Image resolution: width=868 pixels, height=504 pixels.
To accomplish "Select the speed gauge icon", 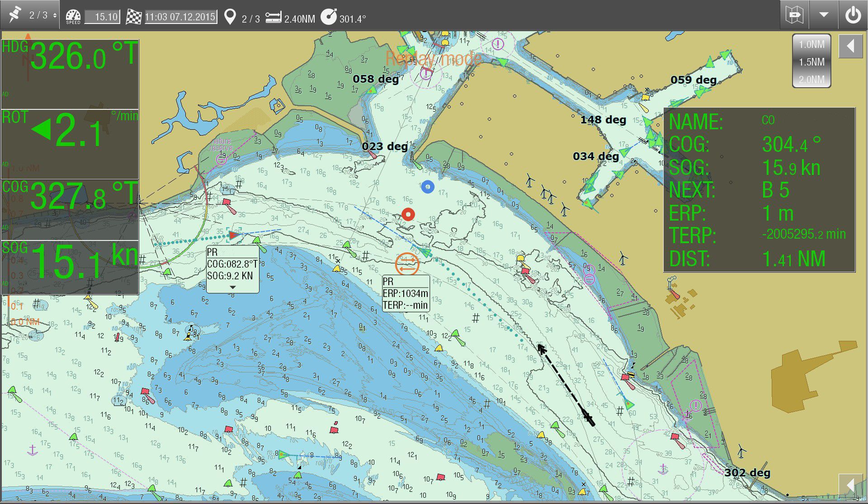I will pos(72,15).
